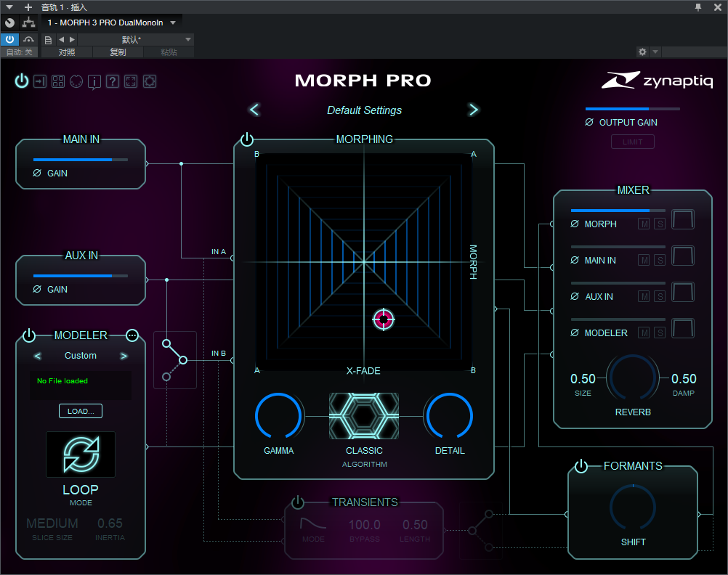
Task: Go to previous preset with left arrow
Action: (254, 110)
